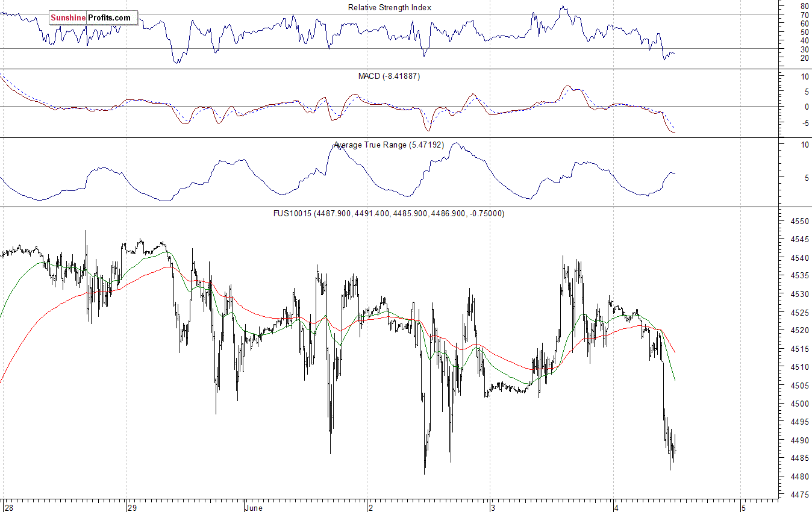Select the MACD (-8.41887) label
812x512 pixels.
389,76
